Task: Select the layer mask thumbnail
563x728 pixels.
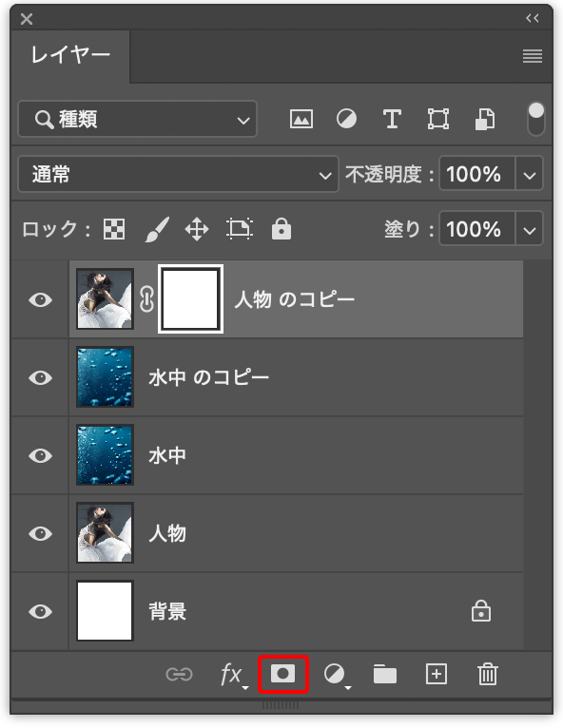Action: [x=191, y=299]
